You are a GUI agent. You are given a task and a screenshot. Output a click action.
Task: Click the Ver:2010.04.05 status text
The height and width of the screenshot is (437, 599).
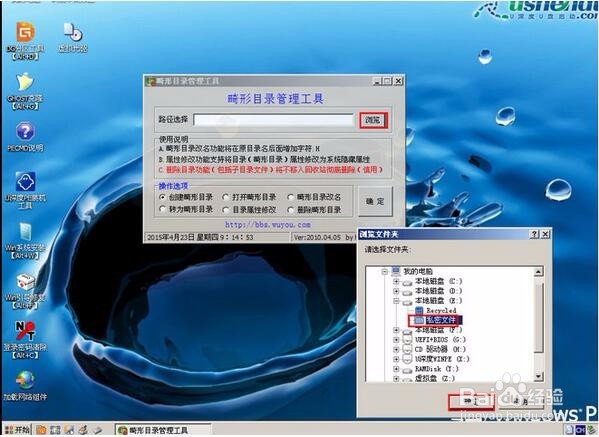pyautogui.click(x=317, y=237)
